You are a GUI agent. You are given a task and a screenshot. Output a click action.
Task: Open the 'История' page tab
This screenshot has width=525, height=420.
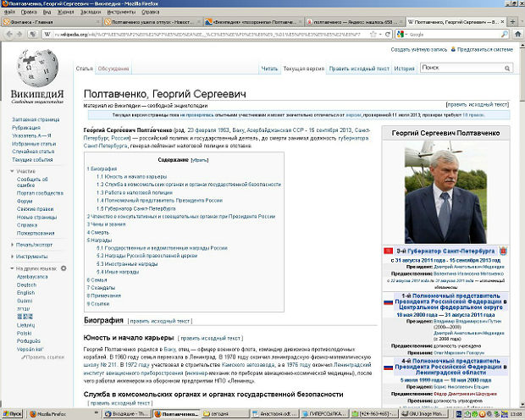tap(404, 68)
